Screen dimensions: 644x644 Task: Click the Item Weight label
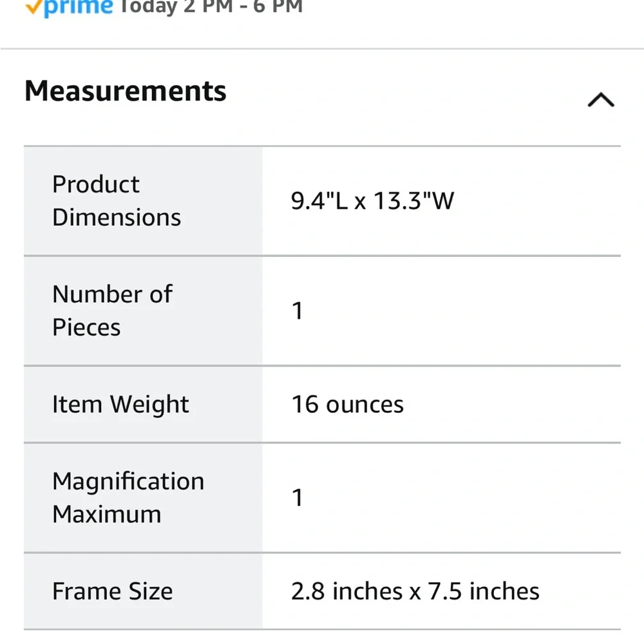pyautogui.click(x=120, y=404)
